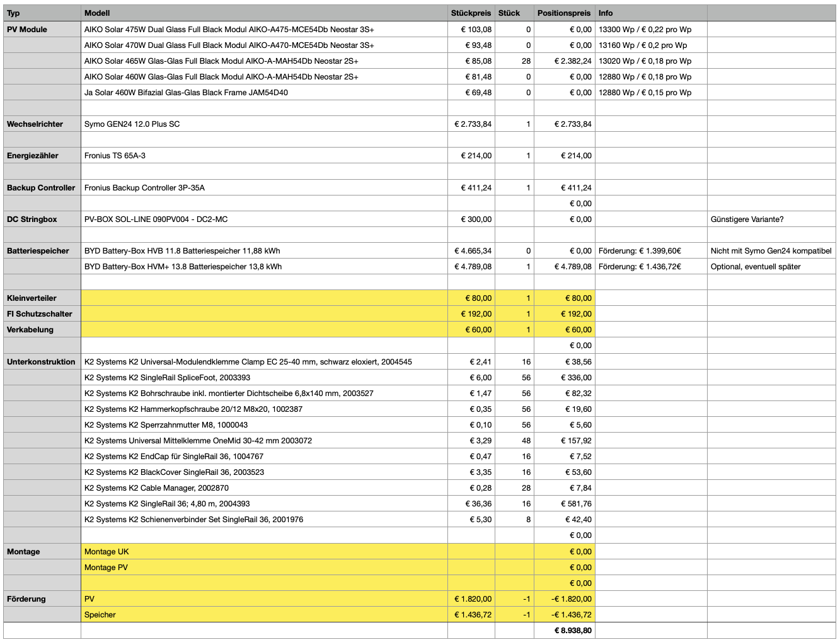Click the Fronius Backup Controller 3P-35A cell

pyautogui.click(x=264, y=188)
